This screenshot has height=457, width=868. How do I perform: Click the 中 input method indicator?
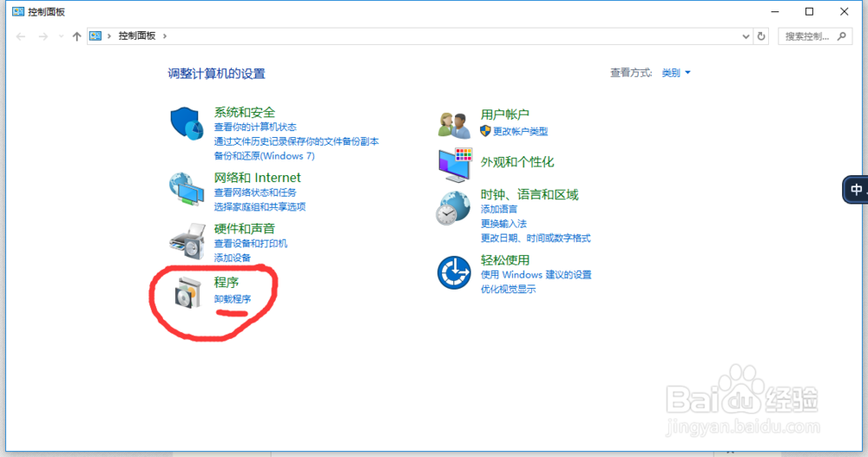click(856, 190)
